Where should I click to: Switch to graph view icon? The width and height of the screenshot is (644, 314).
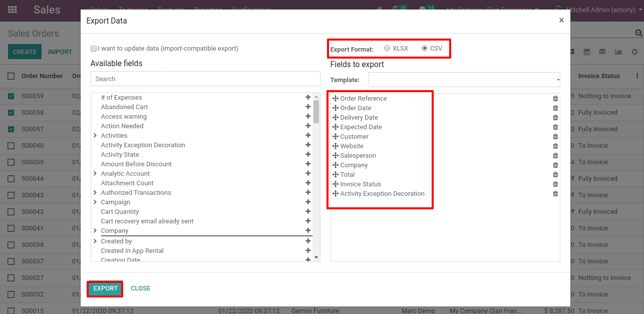(x=618, y=52)
